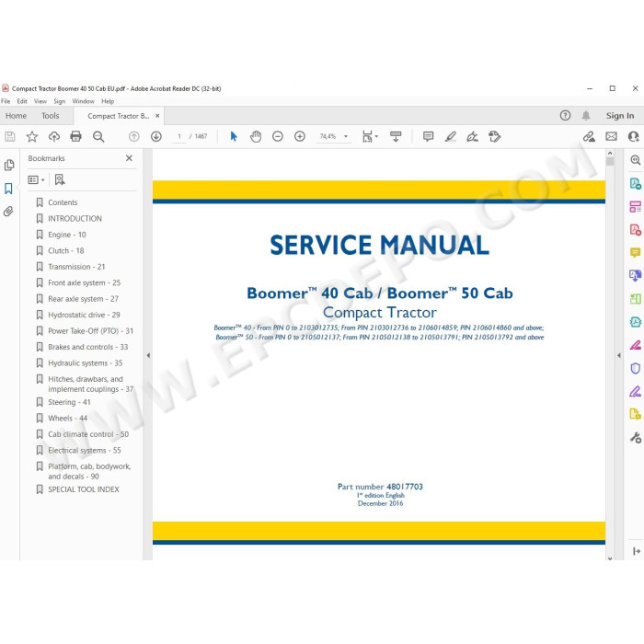Open the Export PDF tool in right pane
This screenshot has height=644, width=644.
[635, 183]
